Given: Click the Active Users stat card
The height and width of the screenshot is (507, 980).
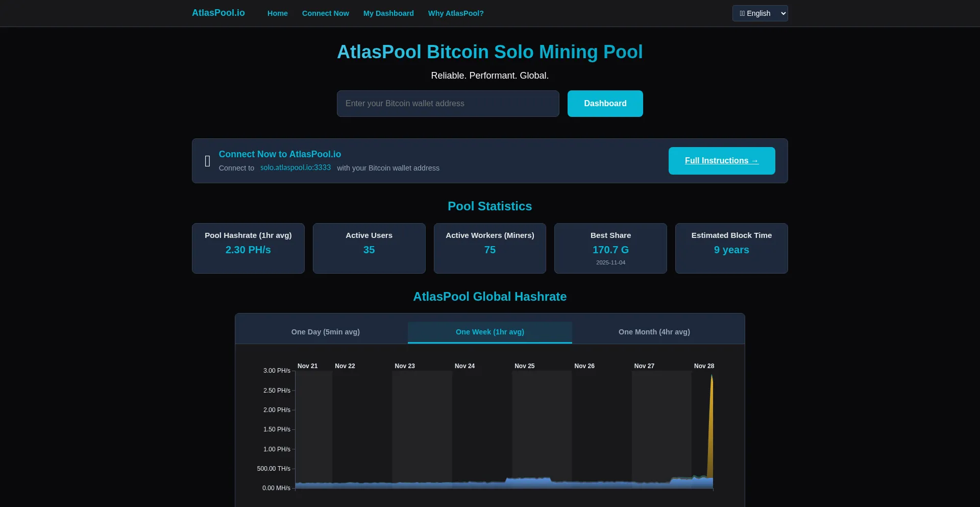Looking at the screenshot, I should pos(369,248).
